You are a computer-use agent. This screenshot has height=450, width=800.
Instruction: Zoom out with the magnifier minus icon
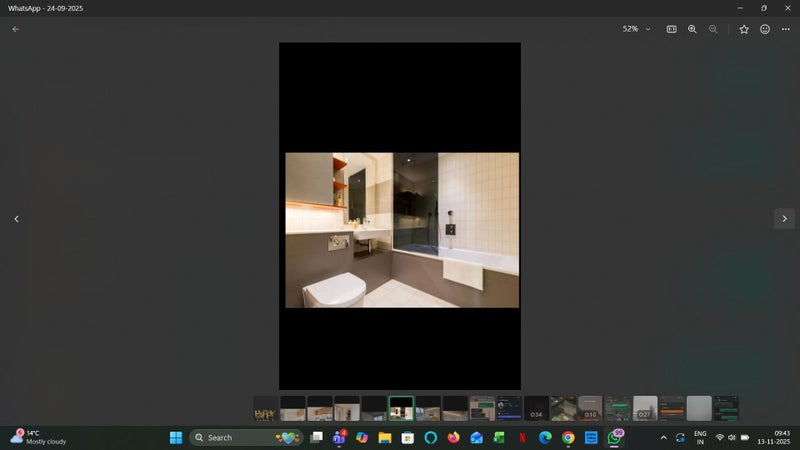click(x=713, y=29)
